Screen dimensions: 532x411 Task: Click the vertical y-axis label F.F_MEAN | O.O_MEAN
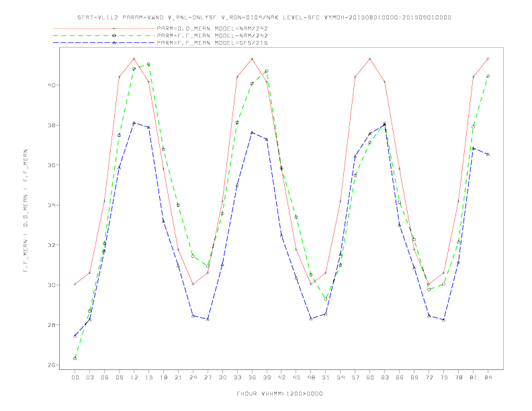click(26, 210)
